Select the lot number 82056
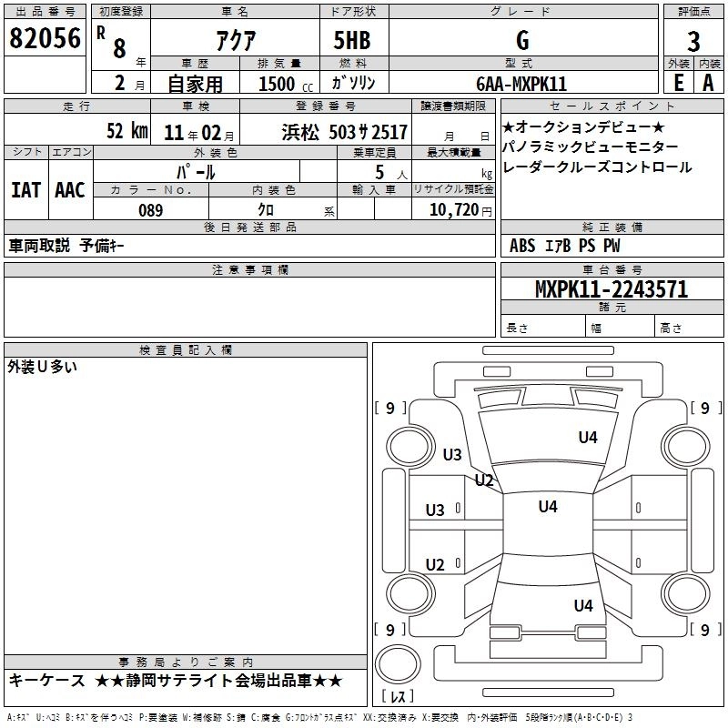This screenshot has width=728, height=728. pos(45,38)
